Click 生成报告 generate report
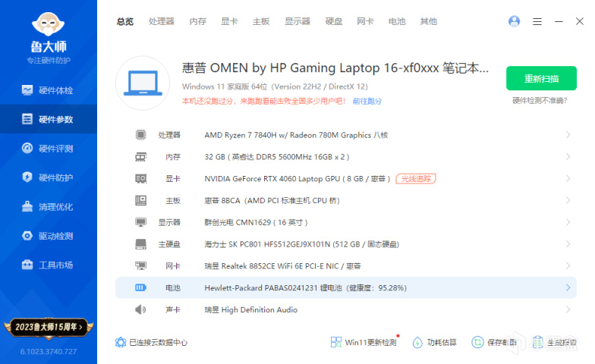The height and width of the screenshot is (364, 595). coord(554,343)
